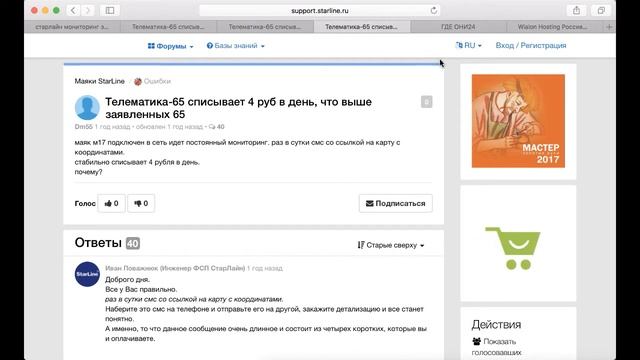Image resolution: width=640 pixels, height=360 pixels.
Task: Switch to the 'ГДЕ ОНИ24' tab
Action: [x=458, y=27]
